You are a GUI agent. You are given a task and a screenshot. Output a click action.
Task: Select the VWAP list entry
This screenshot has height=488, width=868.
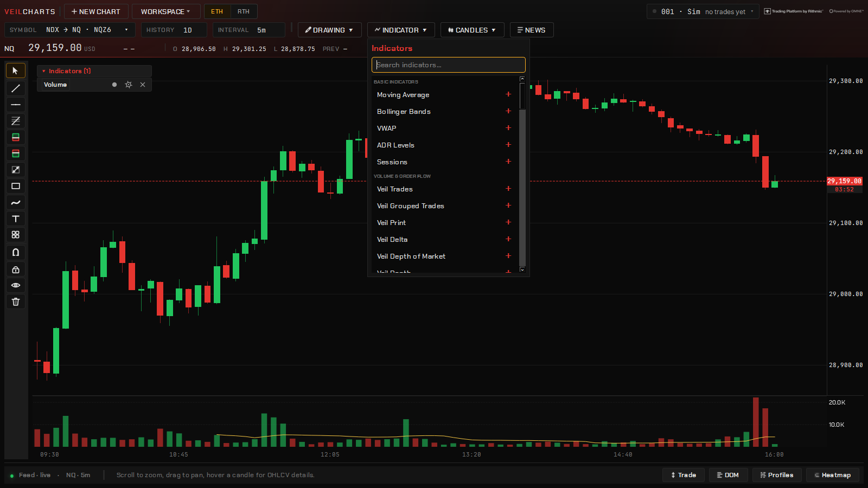pyautogui.click(x=443, y=128)
